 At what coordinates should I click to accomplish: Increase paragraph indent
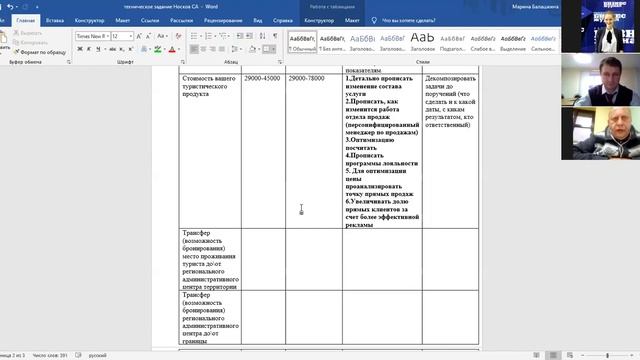[249, 36]
